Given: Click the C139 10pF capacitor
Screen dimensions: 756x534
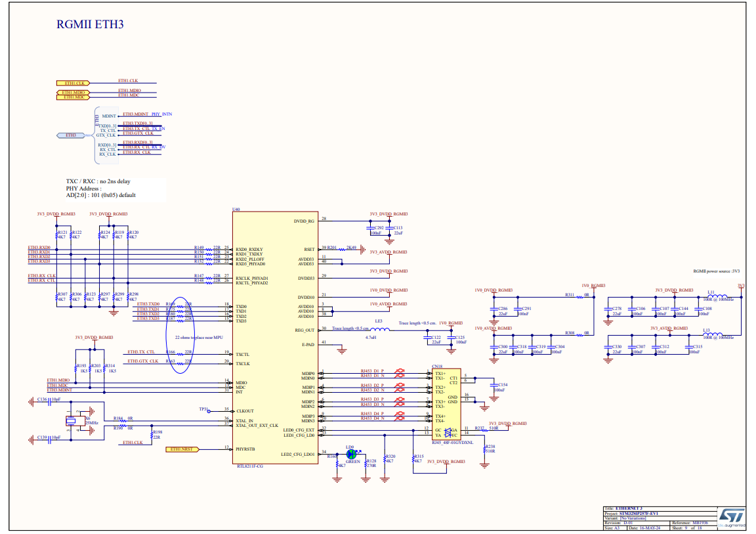Looking at the screenshot, I should click(x=49, y=439).
